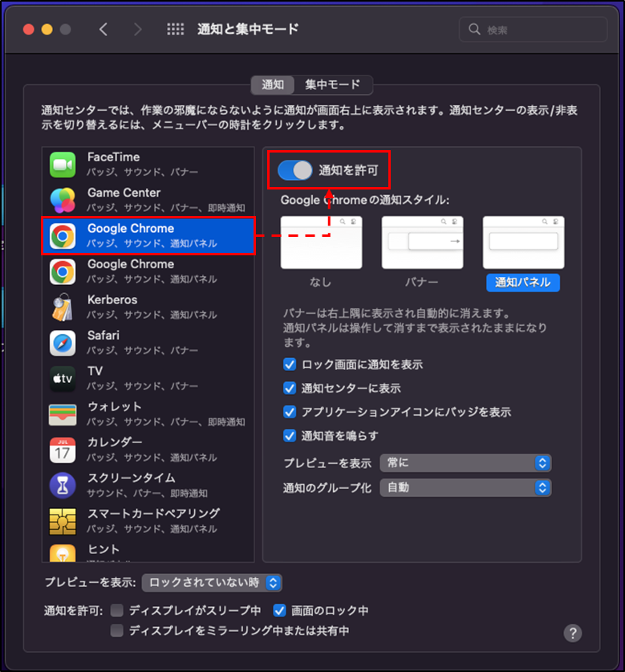625x672 pixels.
Task: Open help with the question mark button
Action: point(573,633)
